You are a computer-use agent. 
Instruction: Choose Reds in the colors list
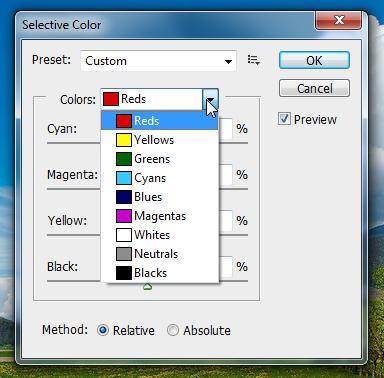(160, 121)
